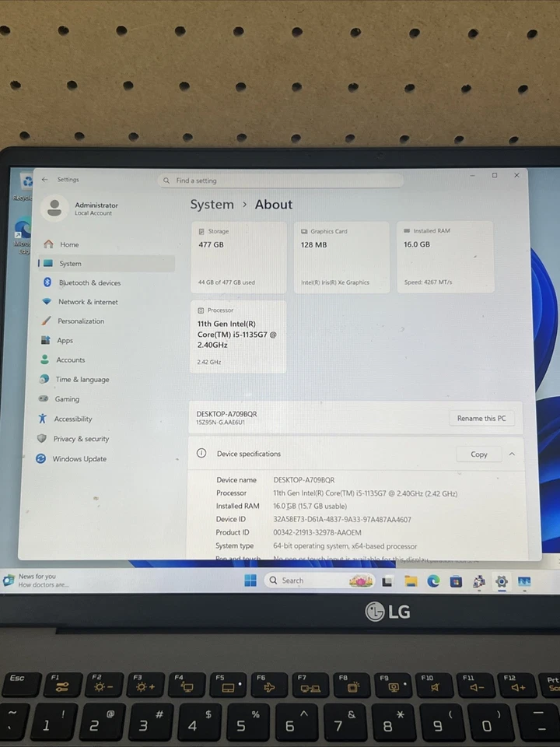Open Microsoft Store from the taskbar
The height and width of the screenshot is (747, 560).
pyautogui.click(x=456, y=581)
